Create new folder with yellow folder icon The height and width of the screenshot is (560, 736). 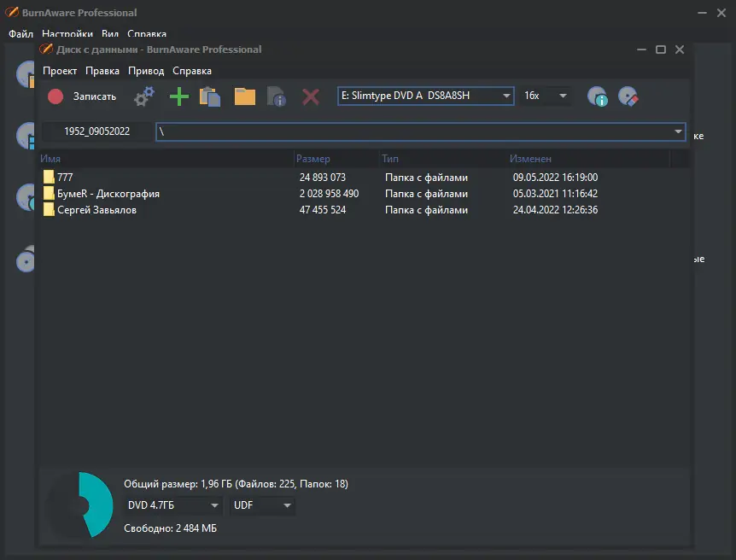point(244,96)
